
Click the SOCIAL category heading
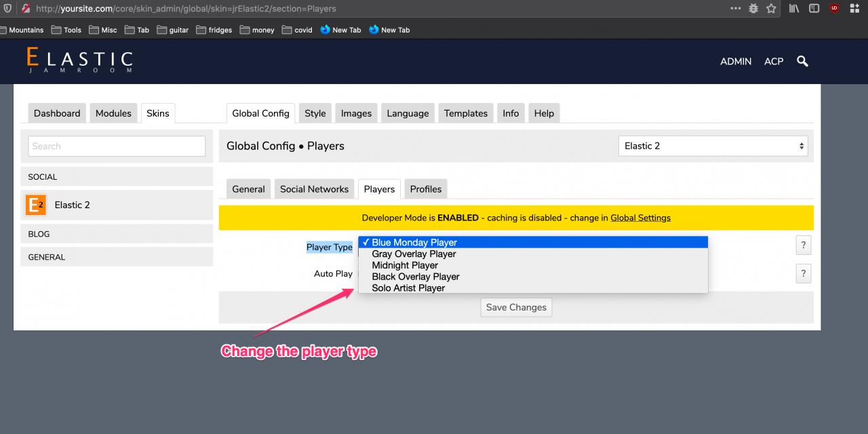[117, 176]
